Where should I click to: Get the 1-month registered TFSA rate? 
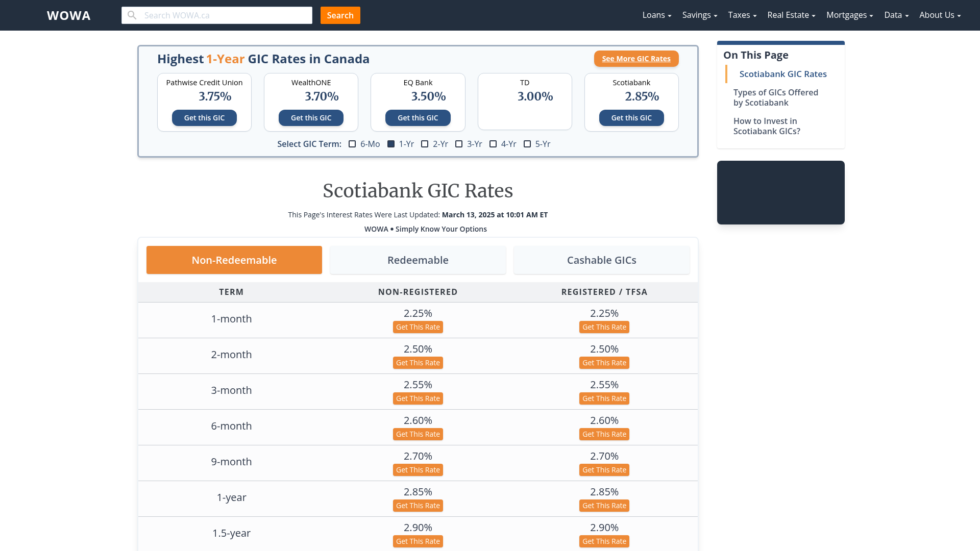click(604, 327)
